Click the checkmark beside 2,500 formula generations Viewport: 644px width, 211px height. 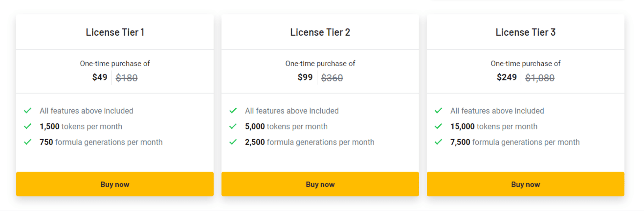(233, 142)
